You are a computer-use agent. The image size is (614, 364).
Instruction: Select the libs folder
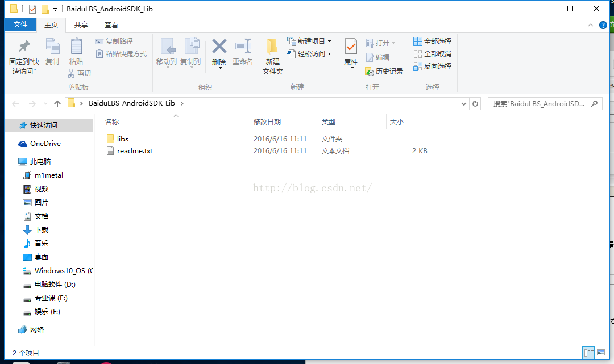(x=118, y=139)
